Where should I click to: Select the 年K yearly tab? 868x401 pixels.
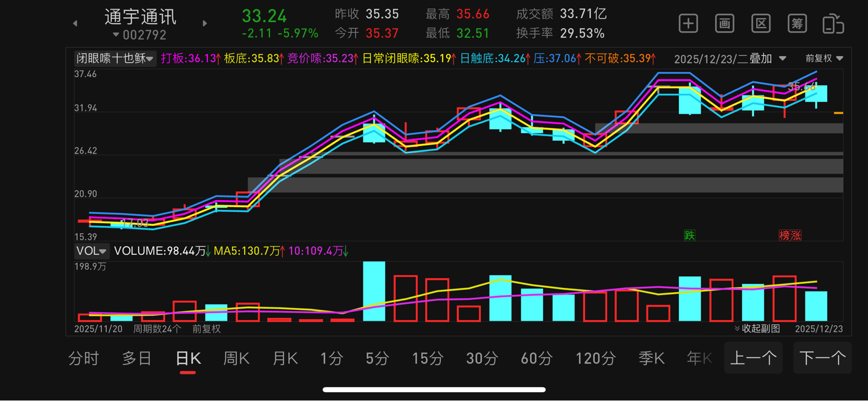pos(699,358)
